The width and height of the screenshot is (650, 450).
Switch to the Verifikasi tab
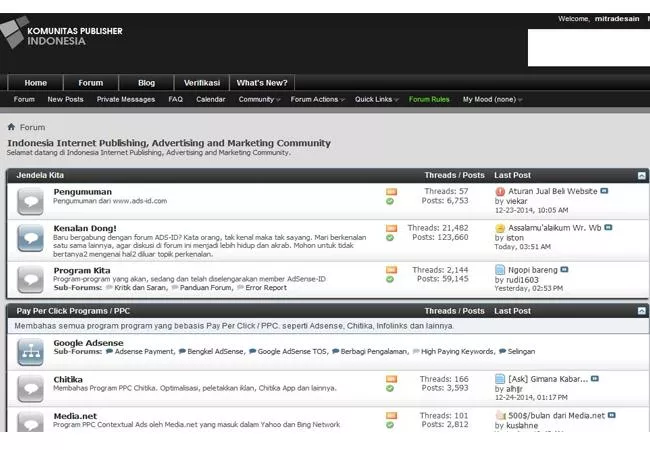tap(202, 83)
